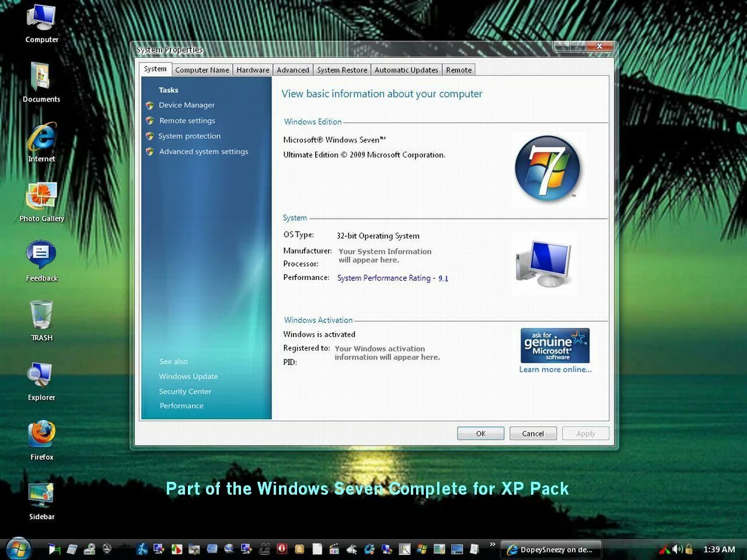Click the Cancel button
Viewport: 747px width, 560px height.
coord(533,433)
